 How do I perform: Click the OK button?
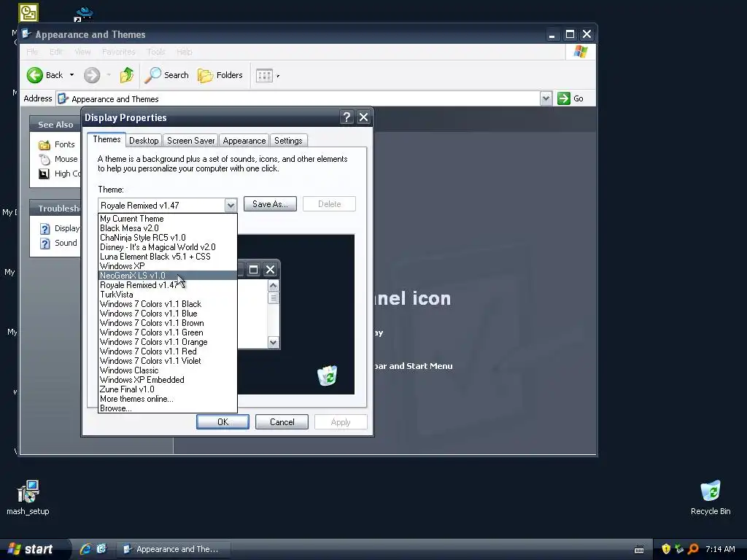pos(222,422)
